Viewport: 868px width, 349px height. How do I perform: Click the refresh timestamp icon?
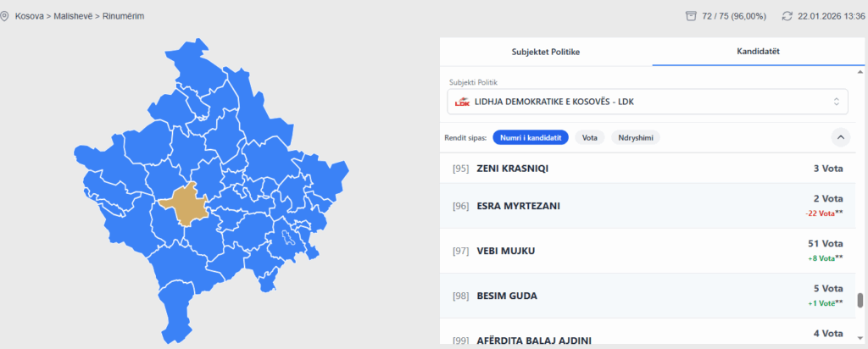coord(787,16)
